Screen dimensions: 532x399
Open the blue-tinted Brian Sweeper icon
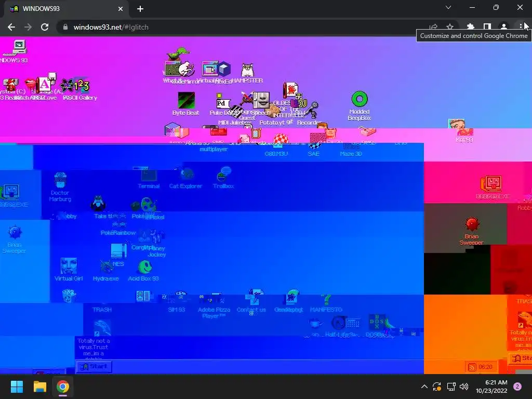(14, 239)
